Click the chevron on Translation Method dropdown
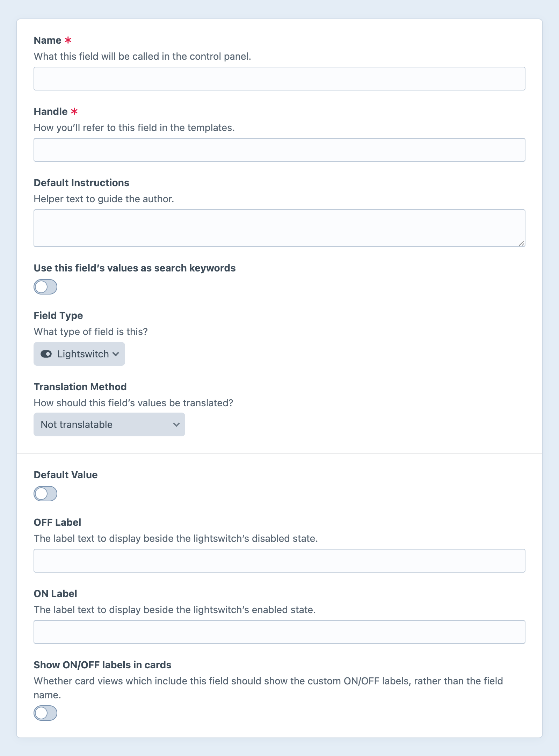Image resolution: width=559 pixels, height=756 pixels. tap(176, 424)
